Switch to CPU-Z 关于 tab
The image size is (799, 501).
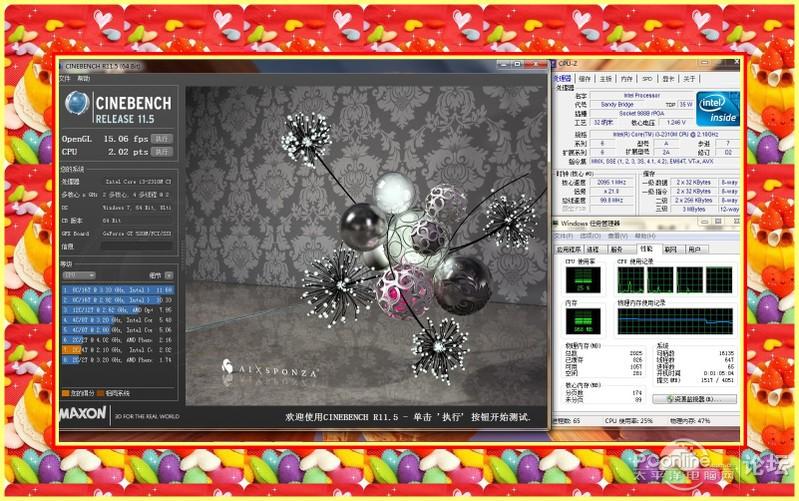(x=689, y=78)
